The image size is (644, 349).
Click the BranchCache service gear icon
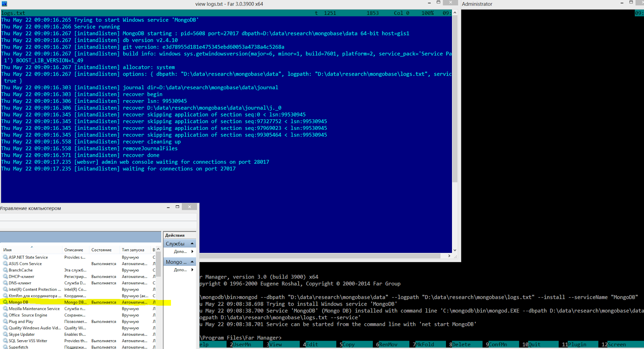(x=6, y=270)
